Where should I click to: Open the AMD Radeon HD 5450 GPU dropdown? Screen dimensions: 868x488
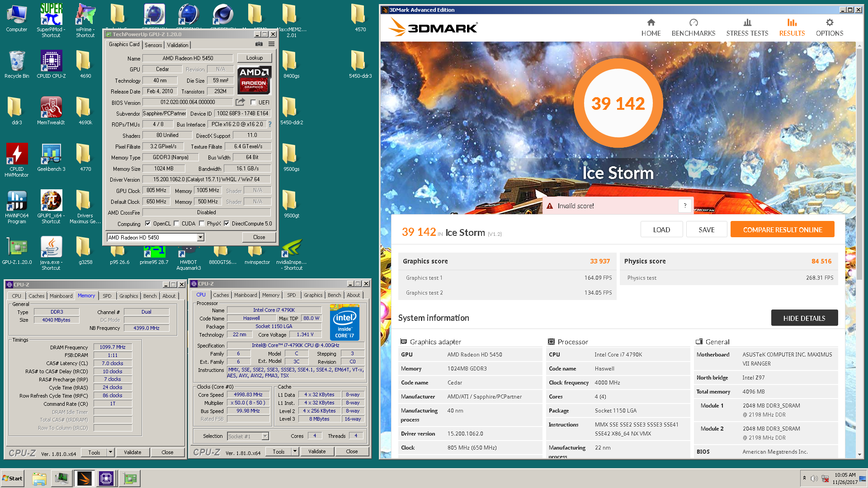(200, 237)
